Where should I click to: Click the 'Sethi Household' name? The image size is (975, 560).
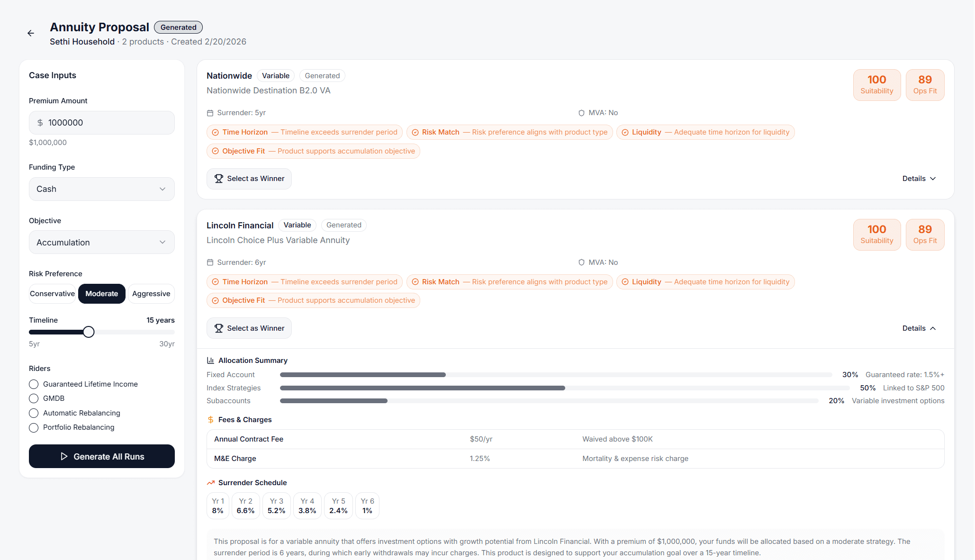(x=82, y=42)
